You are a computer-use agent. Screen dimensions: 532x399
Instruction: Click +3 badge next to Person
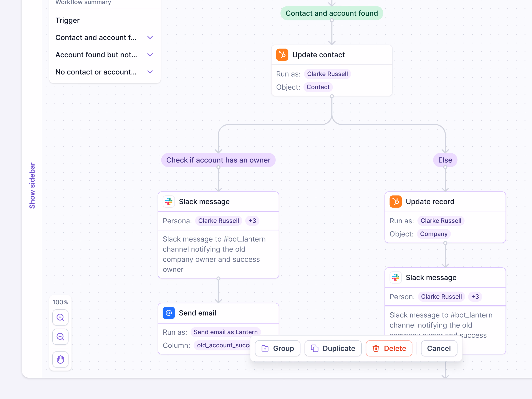coord(475,297)
